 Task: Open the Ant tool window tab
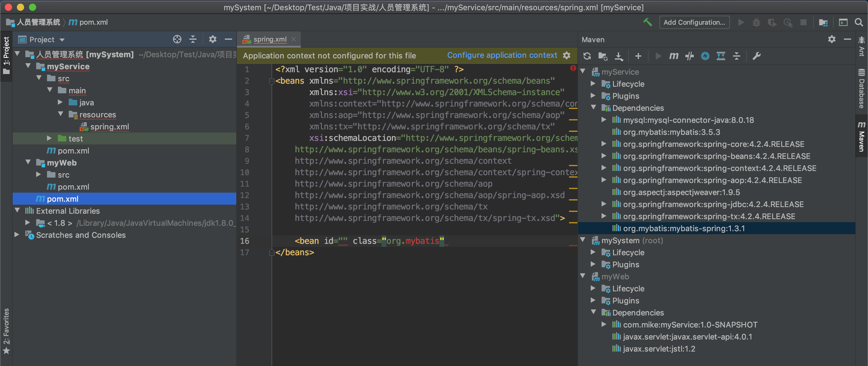pos(862,46)
